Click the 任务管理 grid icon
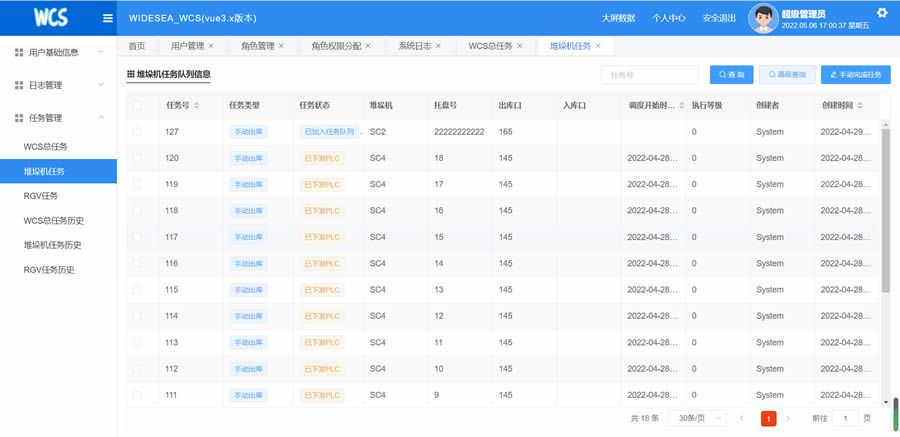 [19, 118]
